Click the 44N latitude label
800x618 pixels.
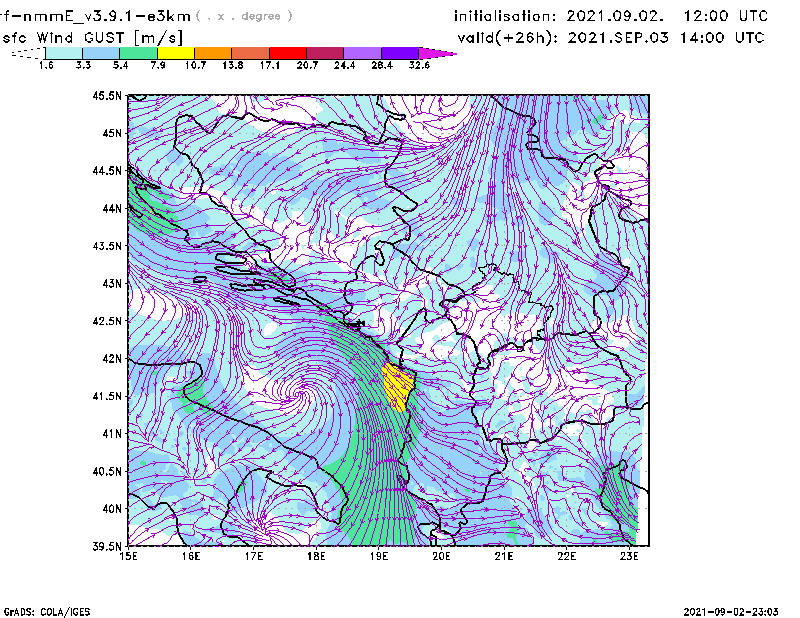pos(112,208)
